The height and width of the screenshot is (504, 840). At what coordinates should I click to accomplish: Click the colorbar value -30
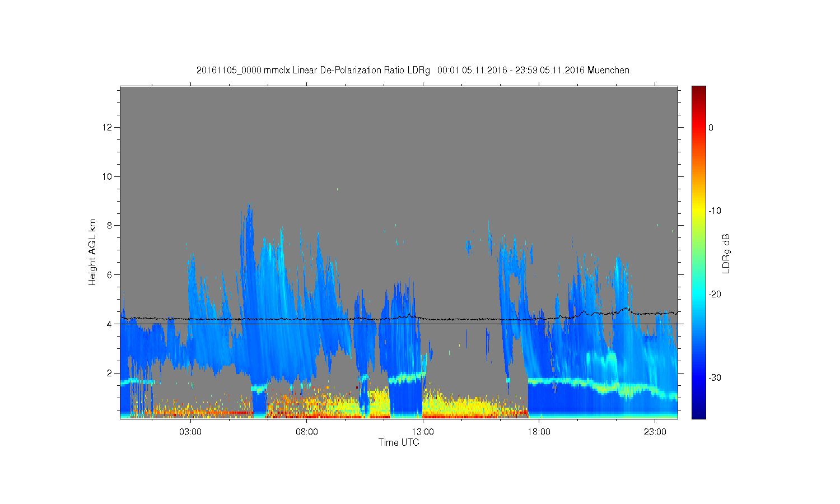(x=714, y=378)
